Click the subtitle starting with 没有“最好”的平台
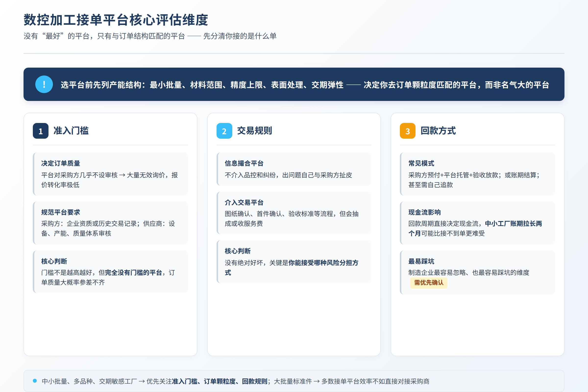The image size is (588, 392). (150, 36)
